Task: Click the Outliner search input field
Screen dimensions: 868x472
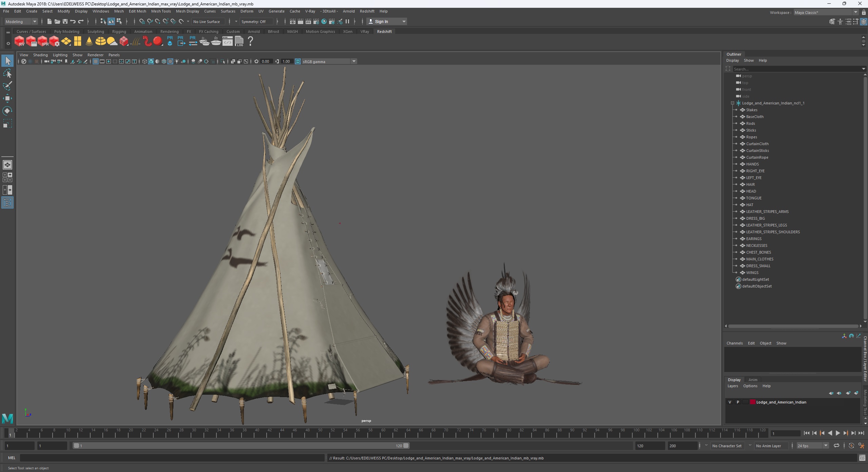Action: tap(796, 69)
